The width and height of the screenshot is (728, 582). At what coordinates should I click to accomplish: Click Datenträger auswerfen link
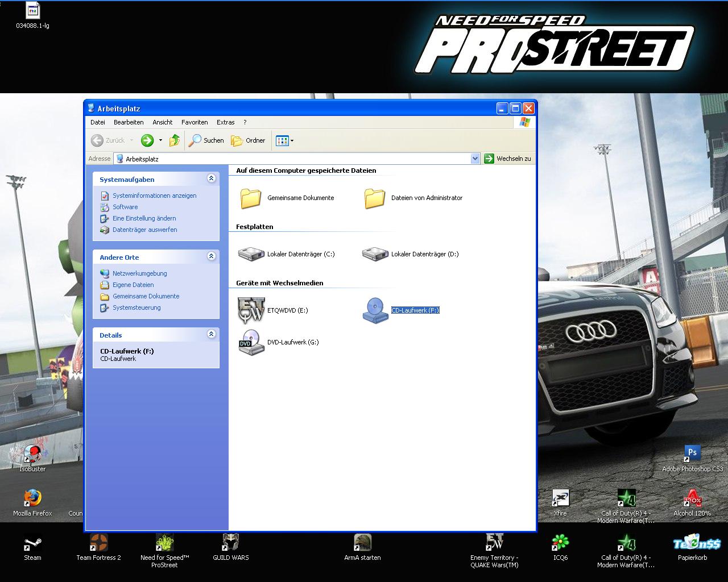(145, 230)
